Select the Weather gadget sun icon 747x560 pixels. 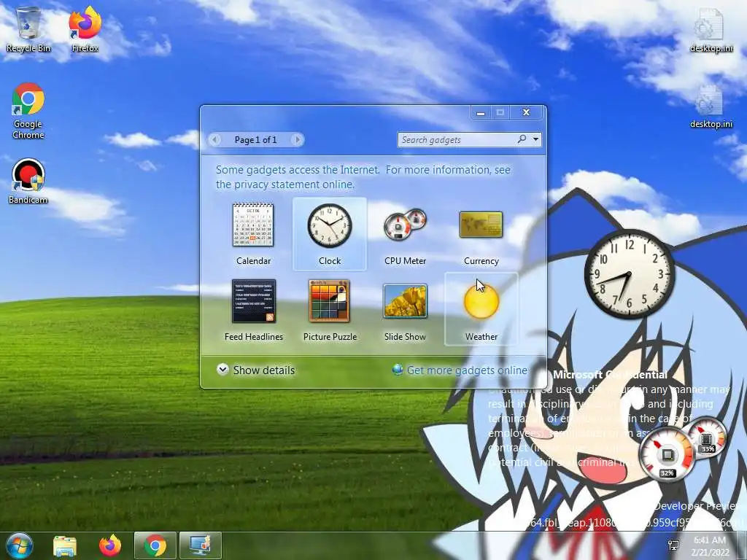click(x=481, y=301)
